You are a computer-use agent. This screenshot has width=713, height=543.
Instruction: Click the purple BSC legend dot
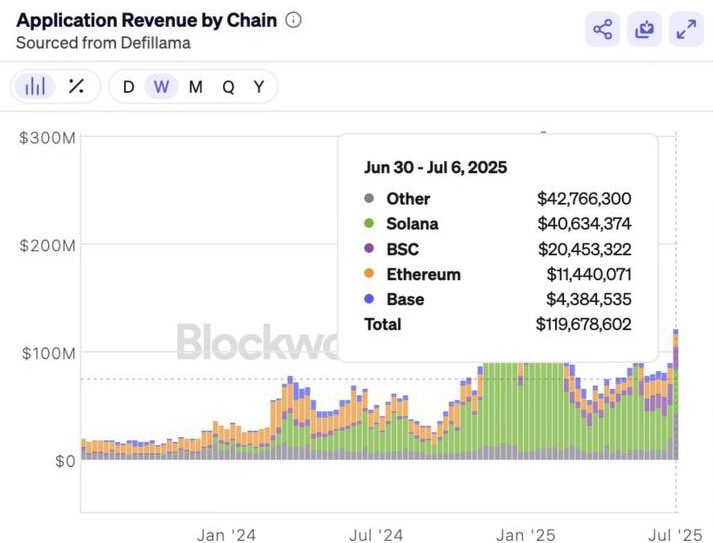tap(369, 249)
